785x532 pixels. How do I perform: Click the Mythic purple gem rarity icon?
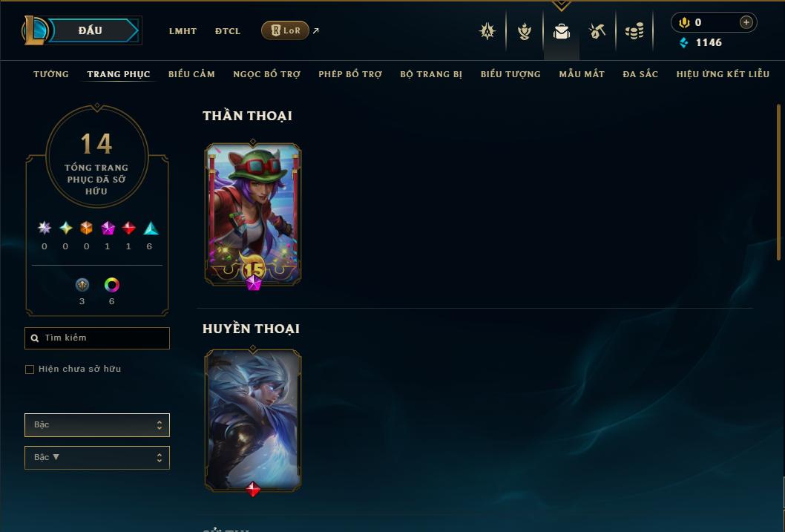tap(108, 229)
